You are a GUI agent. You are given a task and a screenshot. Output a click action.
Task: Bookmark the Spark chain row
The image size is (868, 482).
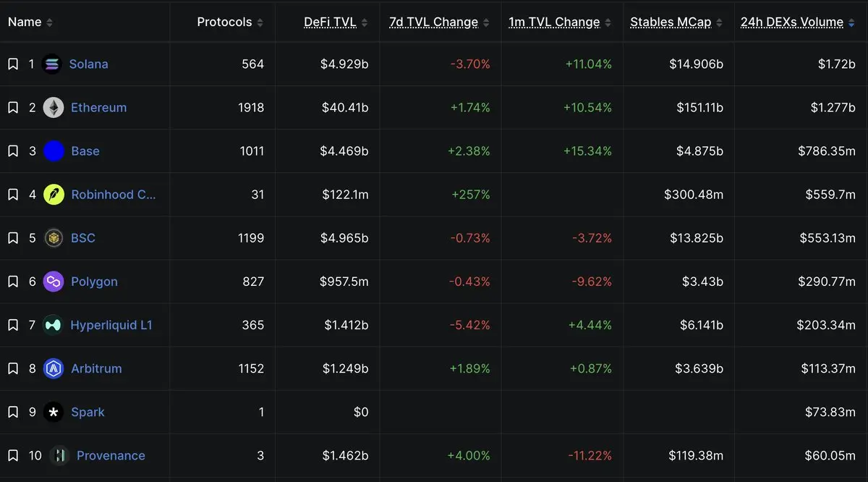click(13, 412)
